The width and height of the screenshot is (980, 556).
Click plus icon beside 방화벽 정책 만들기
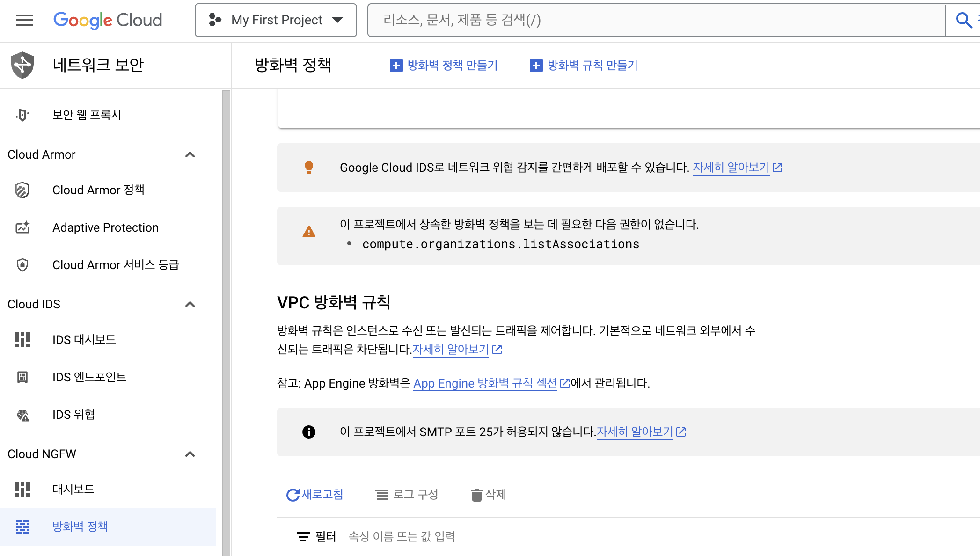click(396, 66)
